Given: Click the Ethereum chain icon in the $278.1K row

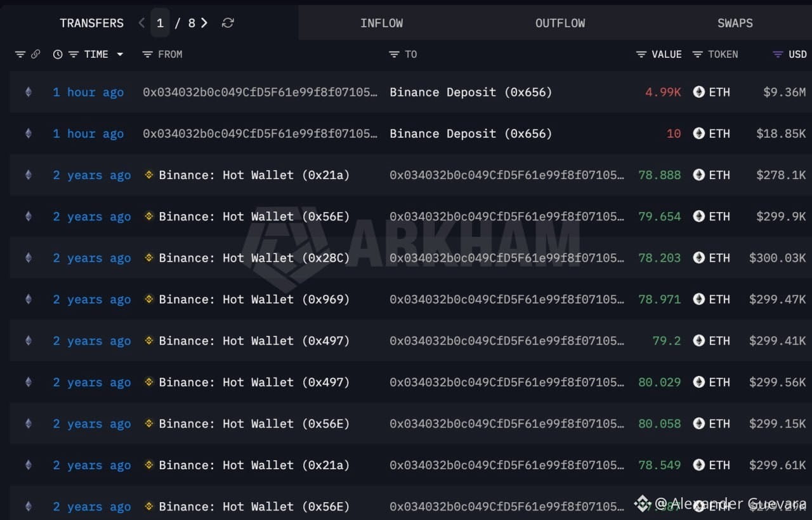Looking at the screenshot, I should pos(28,175).
